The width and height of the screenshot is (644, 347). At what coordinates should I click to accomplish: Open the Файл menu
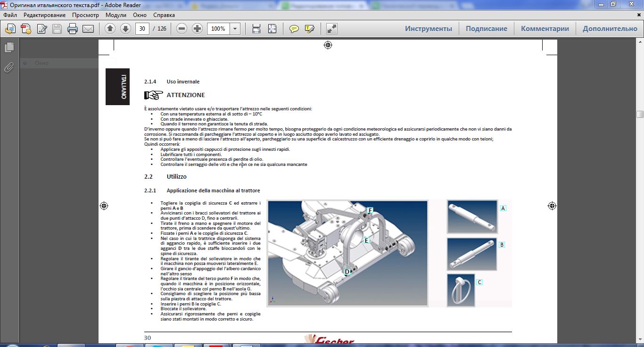[10, 15]
